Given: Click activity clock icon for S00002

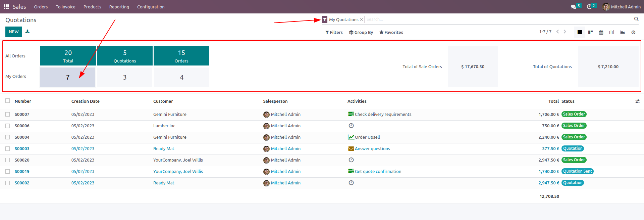Looking at the screenshot, I should point(351,183).
